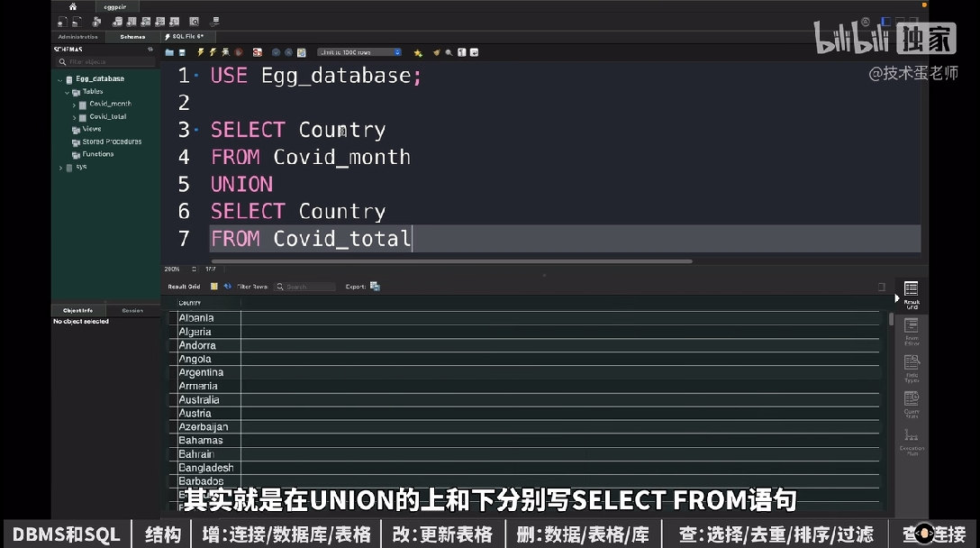Expand the Covid_month table
The height and width of the screenshot is (548, 980).
(x=74, y=105)
